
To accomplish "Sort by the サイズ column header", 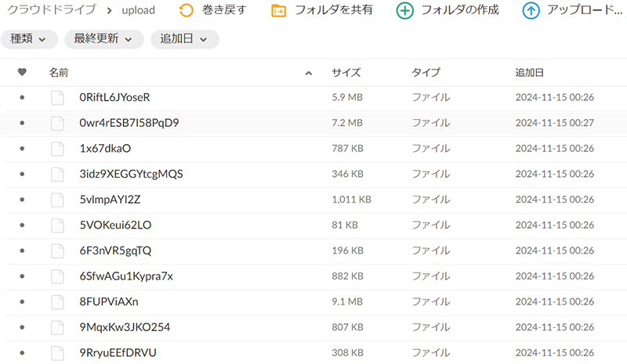I will (x=346, y=73).
